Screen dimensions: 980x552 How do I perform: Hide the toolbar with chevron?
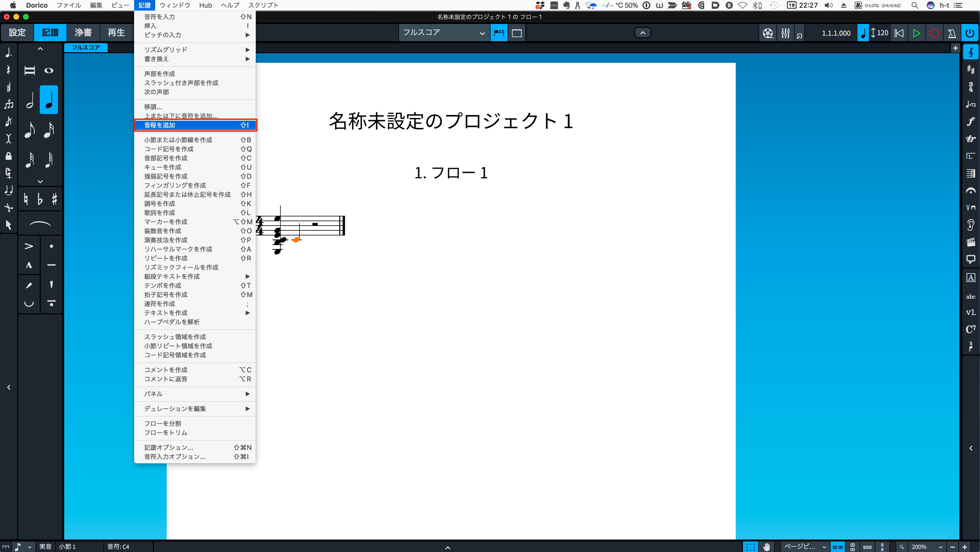click(x=643, y=33)
